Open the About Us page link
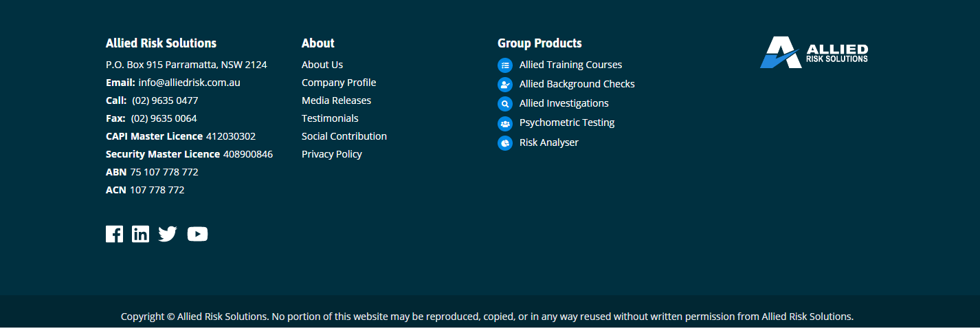 click(322, 65)
